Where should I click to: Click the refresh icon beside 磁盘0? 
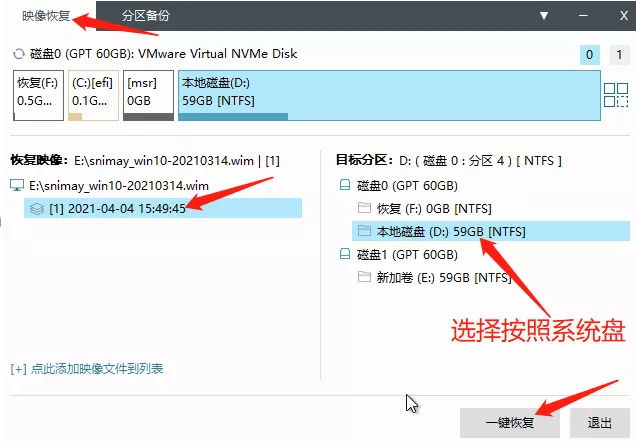[x=17, y=54]
